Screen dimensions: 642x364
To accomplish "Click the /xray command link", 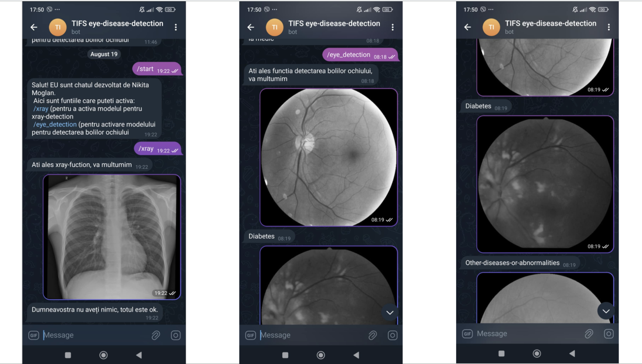I will pyautogui.click(x=41, y=109).
